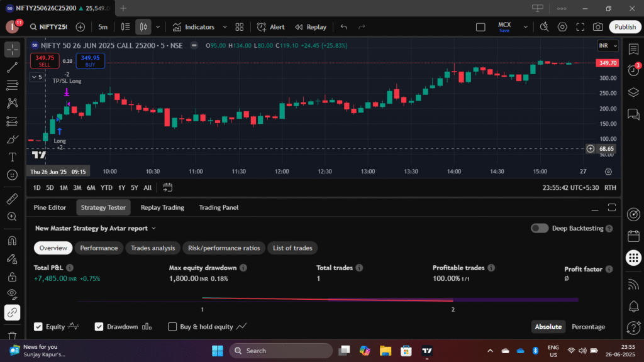Switch chart to fullscreen mode
The width and height of the screenshot is (644, 362).
pos(580,27)
